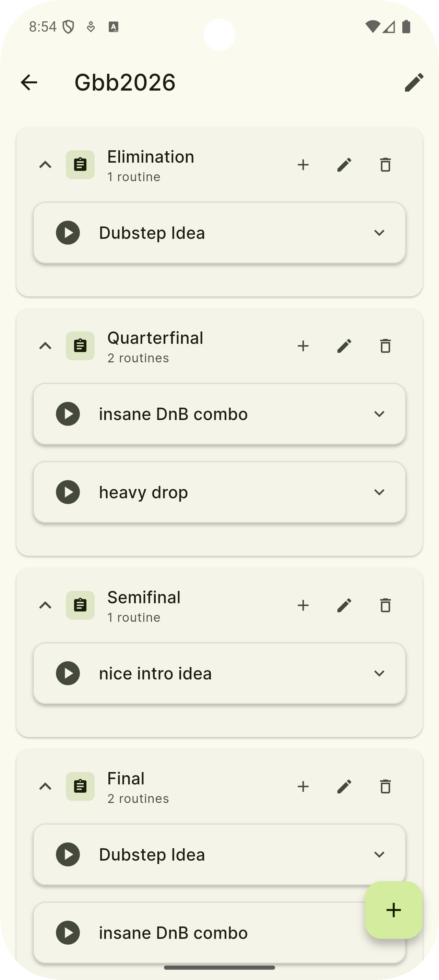Edit the Semifinal round name
The height and width of the screenshot is (980, 439).
[344, 605]
